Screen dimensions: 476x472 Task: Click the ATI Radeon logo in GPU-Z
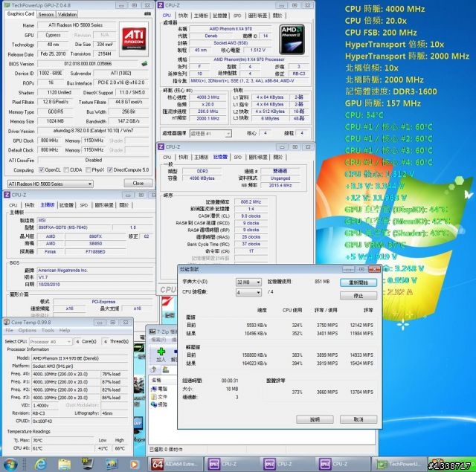click(x=134, y=39)
